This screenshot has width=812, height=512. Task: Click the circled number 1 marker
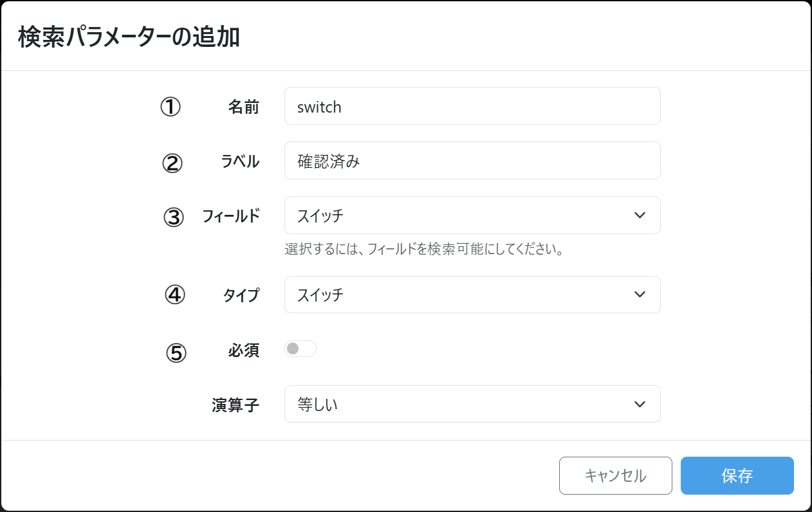click(x=171, y=107)
